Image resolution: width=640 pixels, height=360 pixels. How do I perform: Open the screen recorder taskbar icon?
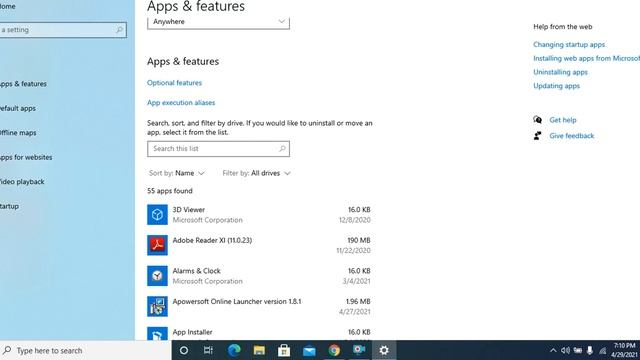coord(359,350)
